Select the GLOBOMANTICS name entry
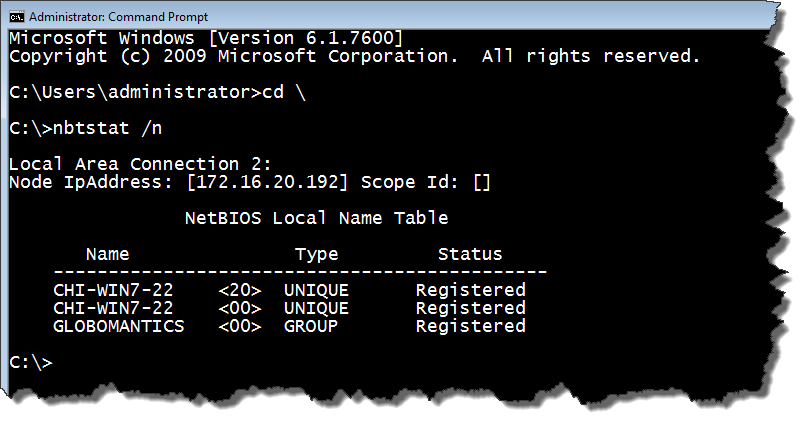 point(119,326)
